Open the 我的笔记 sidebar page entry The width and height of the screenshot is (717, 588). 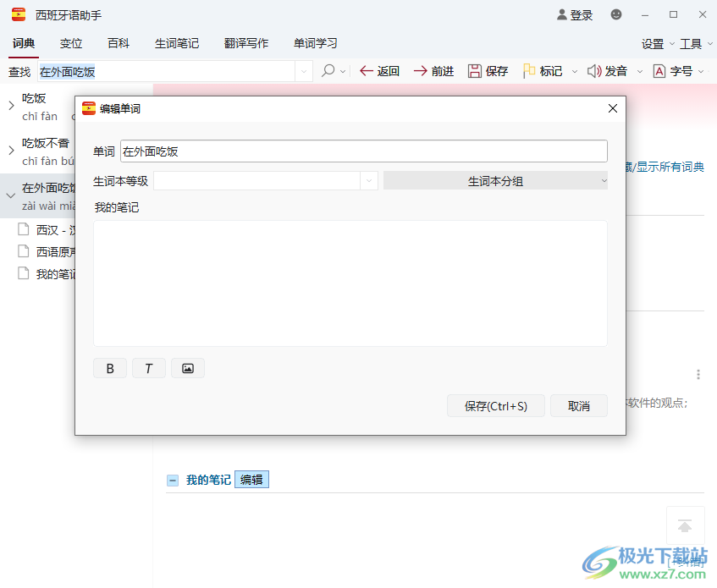coord(47,273)
